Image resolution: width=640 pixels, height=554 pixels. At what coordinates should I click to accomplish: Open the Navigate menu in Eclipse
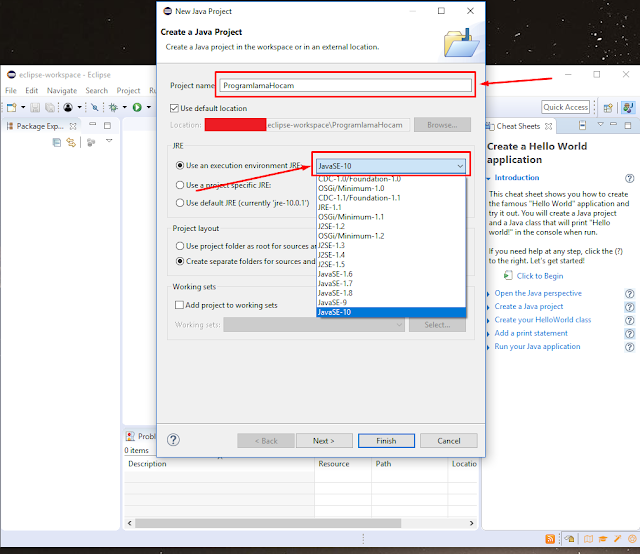pos(62,91)
